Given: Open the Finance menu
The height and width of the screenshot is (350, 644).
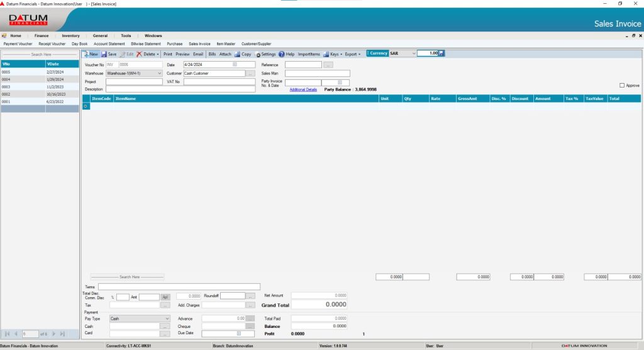Looking at the screenshot, I should coord(42,36).
